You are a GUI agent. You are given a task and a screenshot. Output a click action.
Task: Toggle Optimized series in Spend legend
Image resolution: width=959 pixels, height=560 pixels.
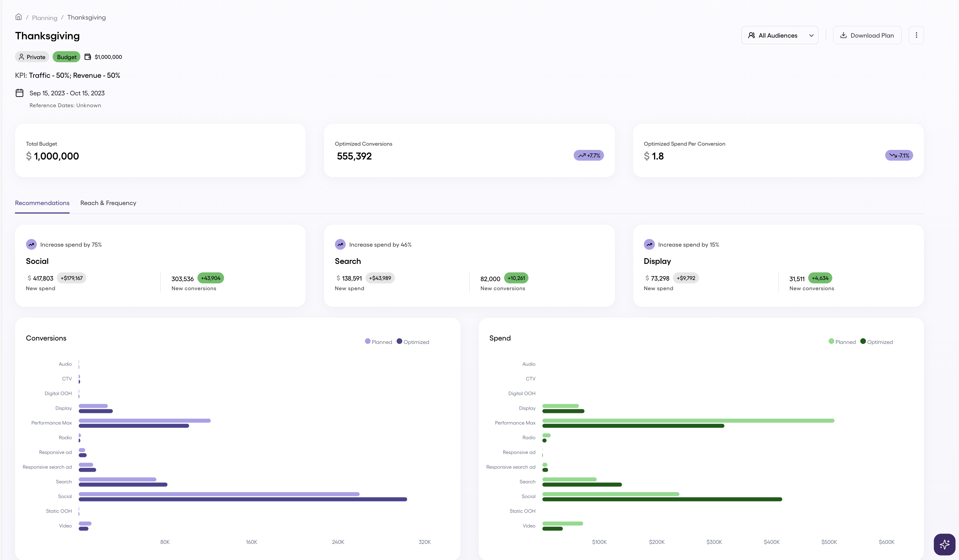point(876,342)
